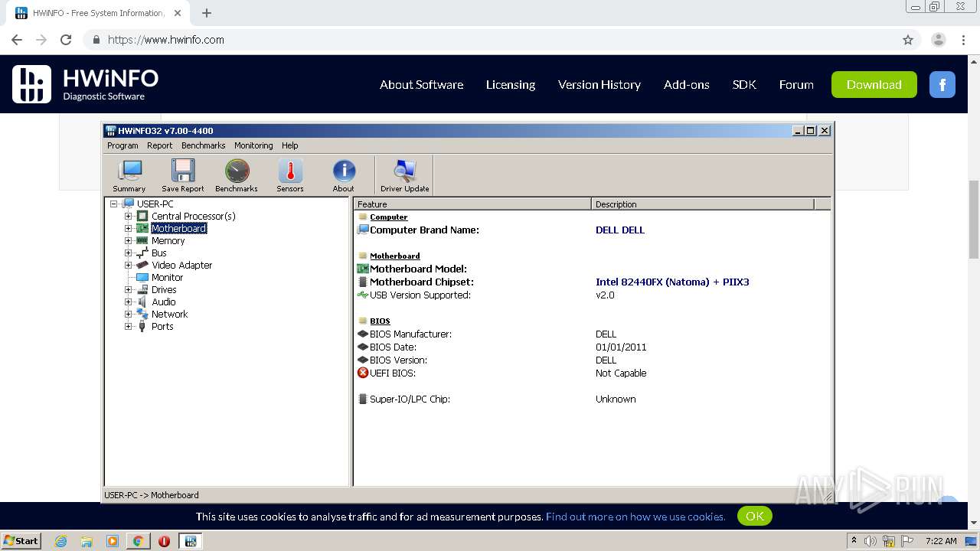Click the Ports plug icon in tree
The height and width of the screenshot is (551, 980).
(x=142, y=326)
